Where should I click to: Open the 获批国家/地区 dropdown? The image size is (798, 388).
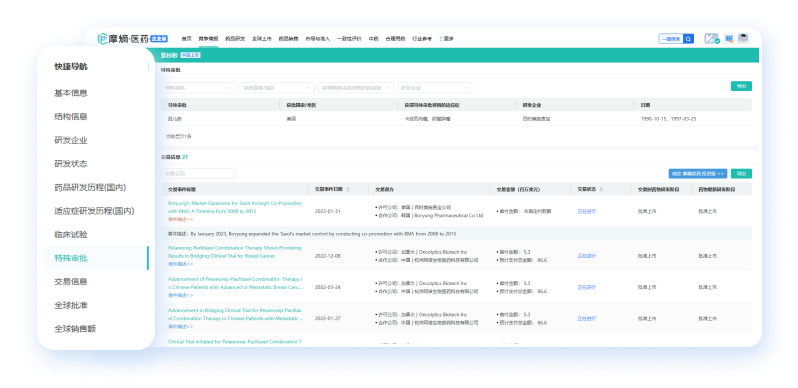[277, 88]
